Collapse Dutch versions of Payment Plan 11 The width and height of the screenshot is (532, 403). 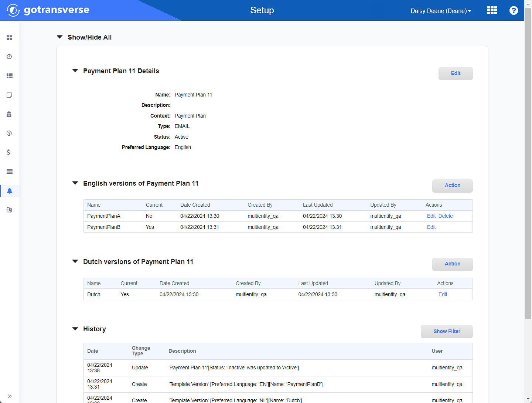coord(75,261)
